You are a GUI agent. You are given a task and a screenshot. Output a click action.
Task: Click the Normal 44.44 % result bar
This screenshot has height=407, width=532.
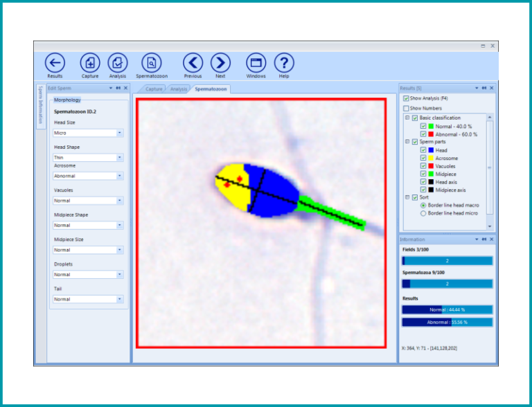coord(447,309)
